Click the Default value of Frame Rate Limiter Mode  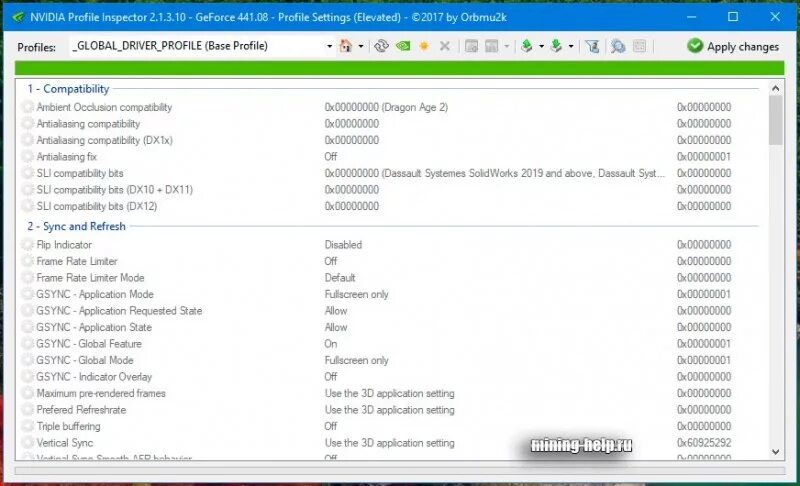340,277
